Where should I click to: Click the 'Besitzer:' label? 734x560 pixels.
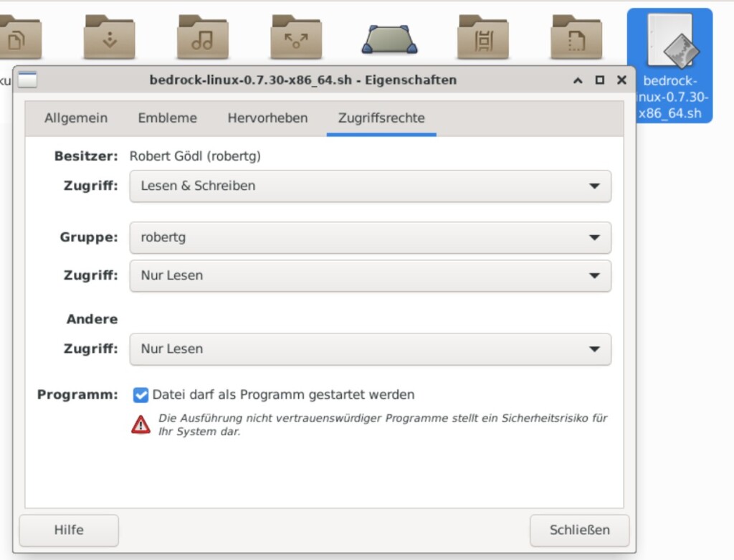[x=86, y=156]
